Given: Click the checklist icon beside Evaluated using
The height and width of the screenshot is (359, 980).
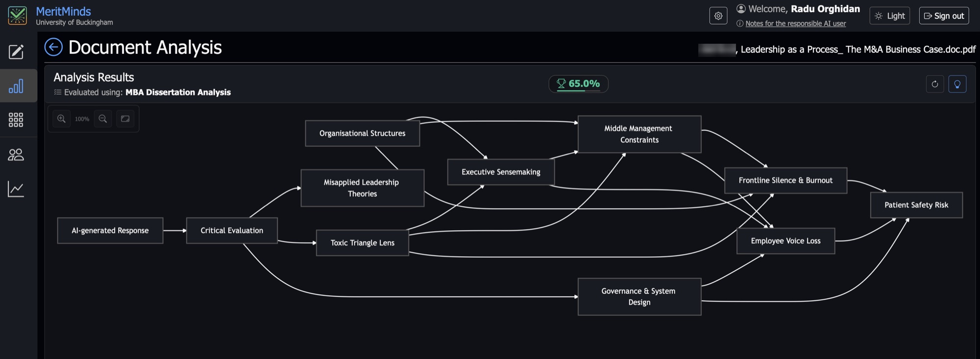Looking at the screenshot, I should pyautogui.click(x=58, y=92).
